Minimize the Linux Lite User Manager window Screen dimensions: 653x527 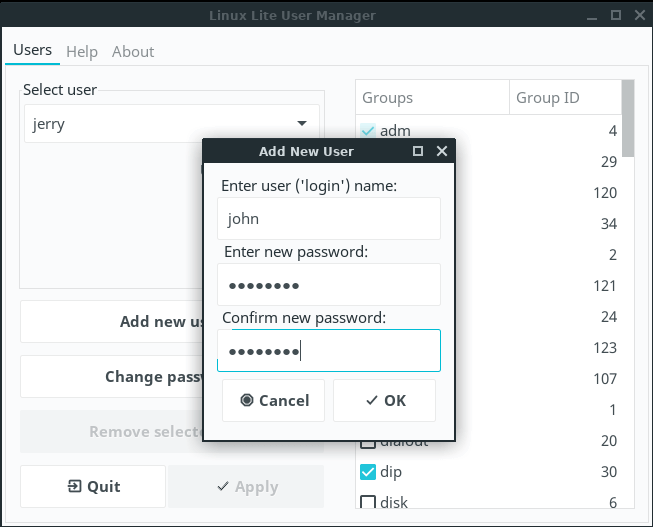(x=591, y=15)
